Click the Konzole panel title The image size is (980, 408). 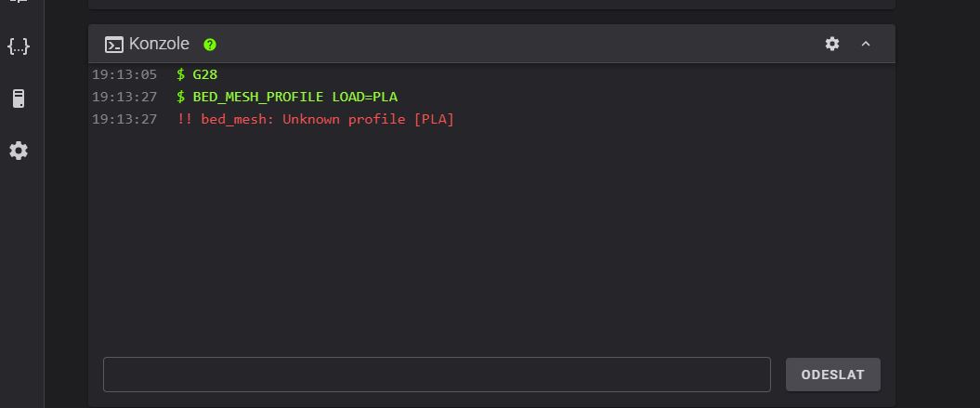pyautogui.click(x=159, y=44)
